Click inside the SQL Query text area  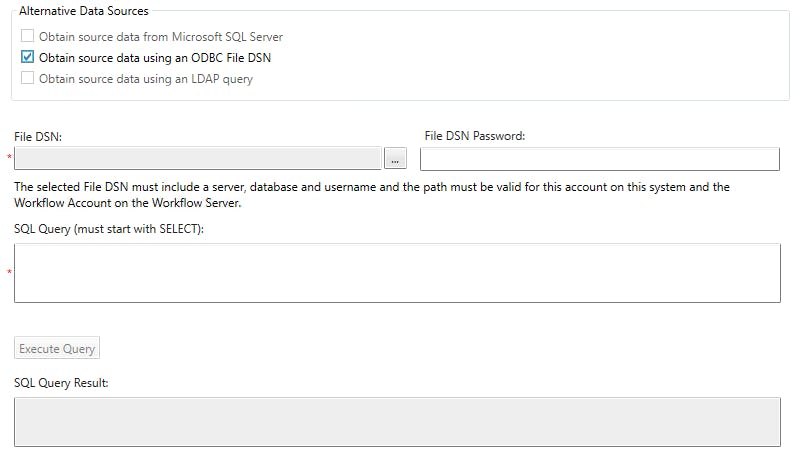pos(397,272)
